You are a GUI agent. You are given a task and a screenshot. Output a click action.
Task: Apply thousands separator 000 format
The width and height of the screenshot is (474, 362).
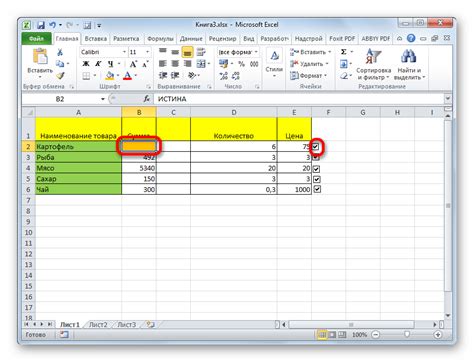254,64
